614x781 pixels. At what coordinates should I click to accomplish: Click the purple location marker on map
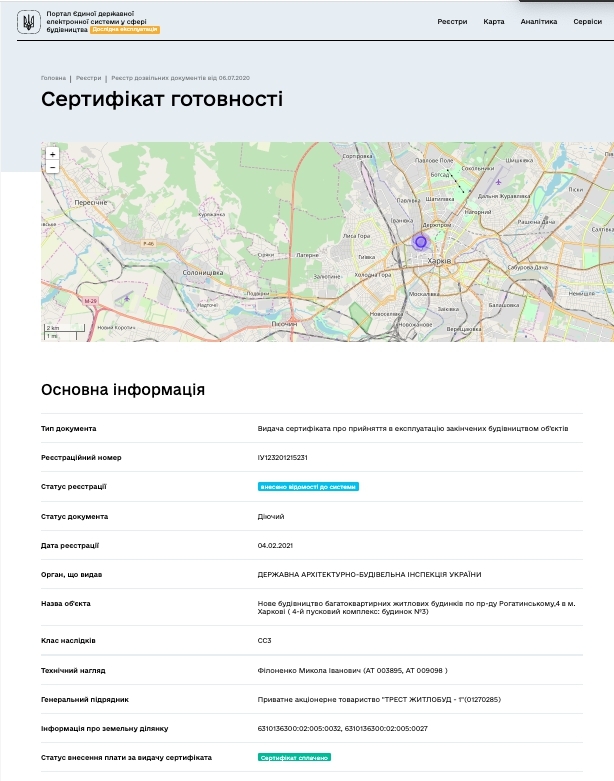pos(421,242)
